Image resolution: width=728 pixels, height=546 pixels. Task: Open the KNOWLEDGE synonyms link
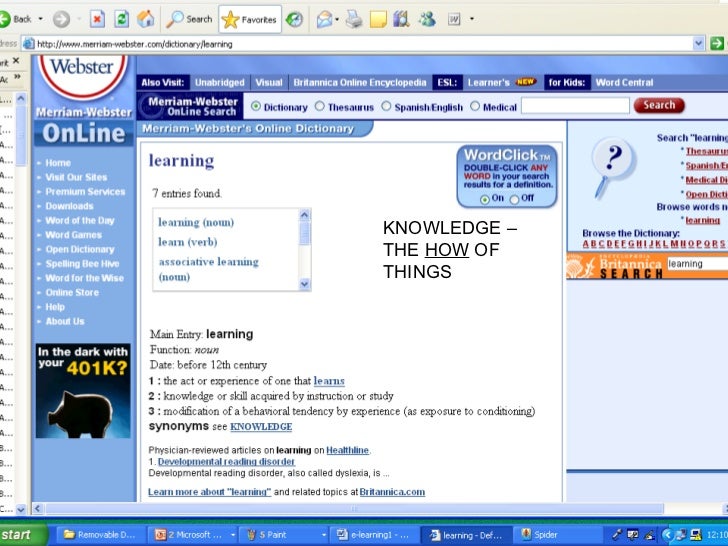click(261, 427)
